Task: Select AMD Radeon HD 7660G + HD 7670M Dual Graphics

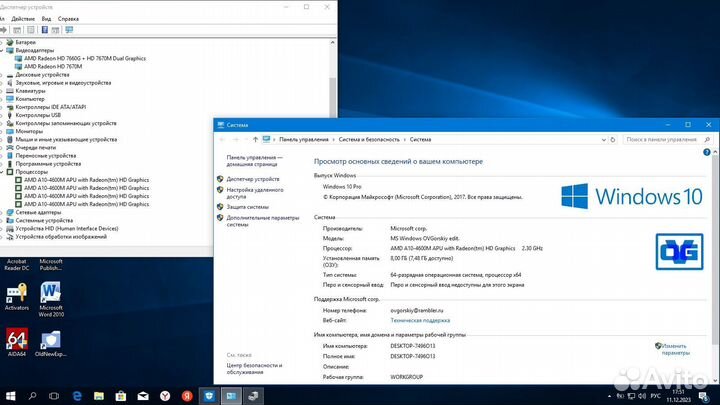Action: click(x=85, y=58)
